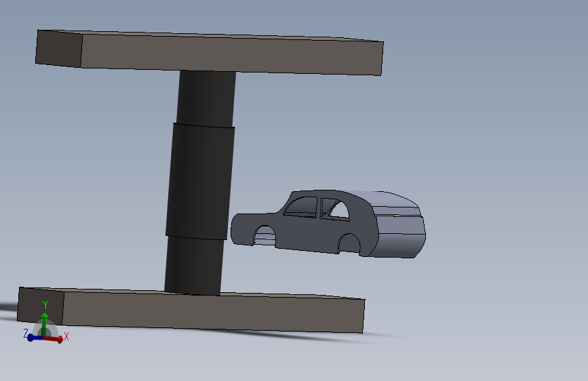Select the front wheel arch of the car

point(264,235)
